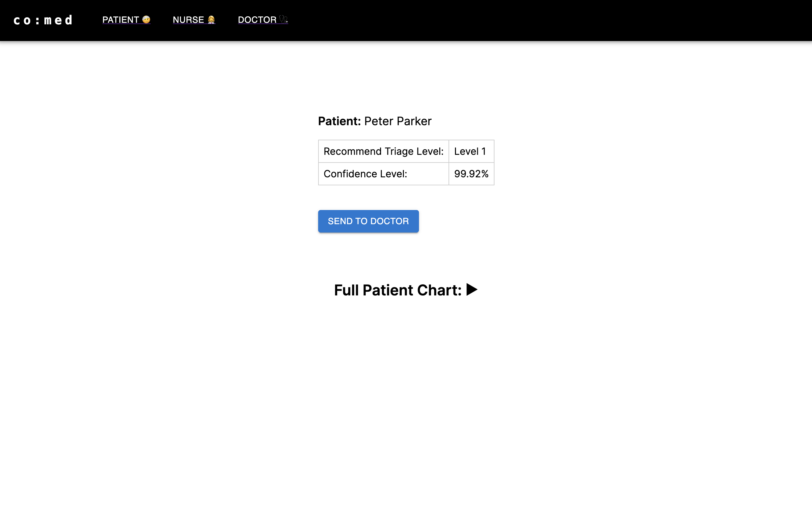Image resolution: width=812 pixels, height=523 pixels.
Task: Click the Full Patient Chart heading
Action: (x=406, y=290)
